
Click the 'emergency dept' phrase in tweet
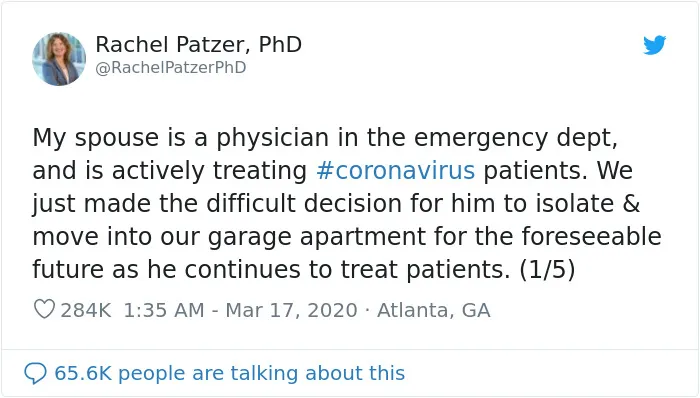[x=516, y=138]
